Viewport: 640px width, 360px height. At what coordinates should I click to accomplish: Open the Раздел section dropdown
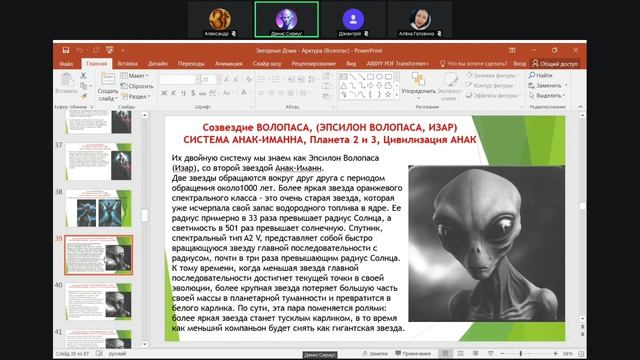136,97
